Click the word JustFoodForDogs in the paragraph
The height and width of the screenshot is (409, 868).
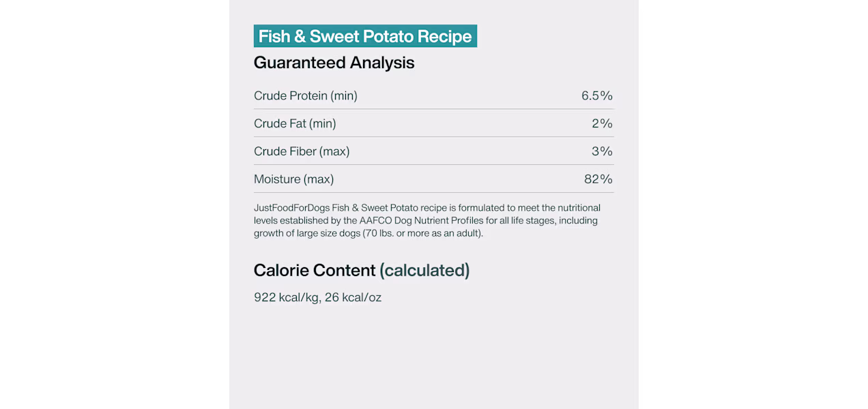[x=291, y=208]
